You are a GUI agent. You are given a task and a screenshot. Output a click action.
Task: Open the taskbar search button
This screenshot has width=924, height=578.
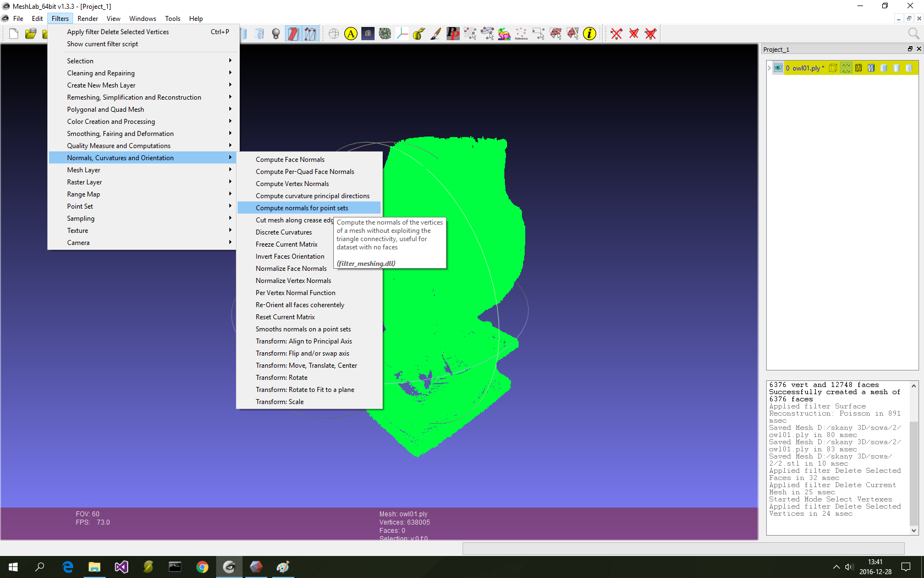click(40, 567)
